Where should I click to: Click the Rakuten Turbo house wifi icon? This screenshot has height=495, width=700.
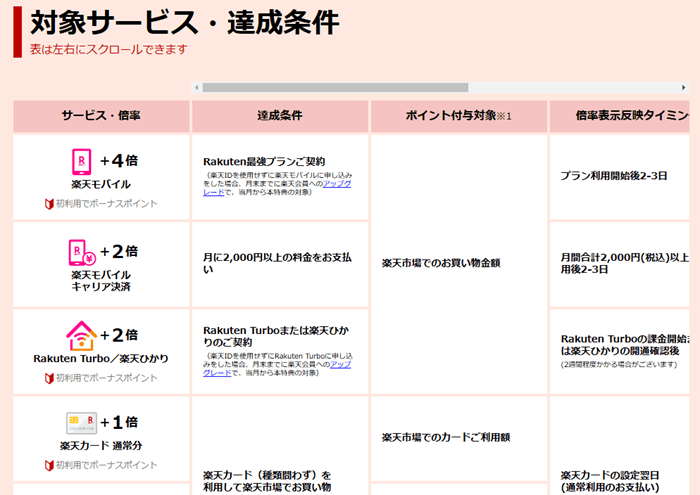[81, 336]
